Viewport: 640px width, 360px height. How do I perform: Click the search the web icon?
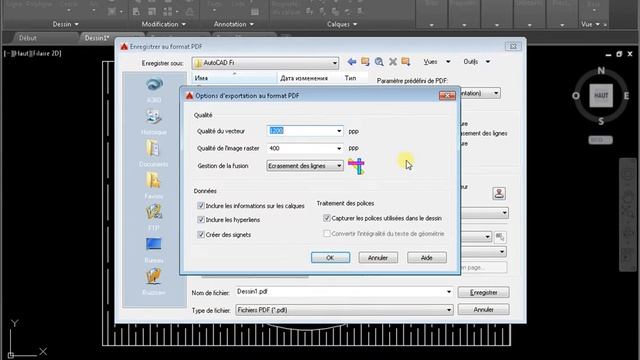(379, 62)
